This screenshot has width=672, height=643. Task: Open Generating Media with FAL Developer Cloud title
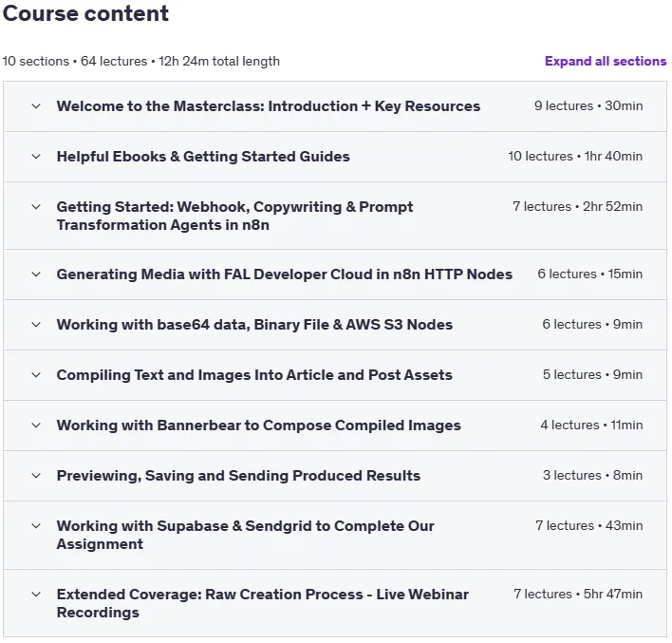click(285, 274)
